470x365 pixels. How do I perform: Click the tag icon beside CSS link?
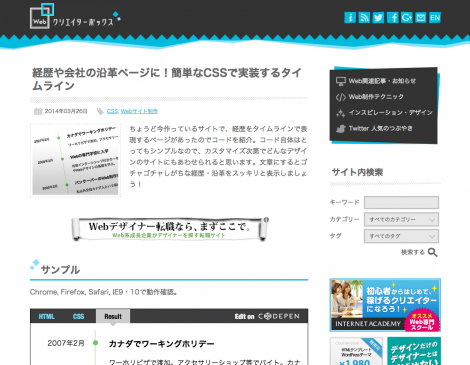[100, 111]
